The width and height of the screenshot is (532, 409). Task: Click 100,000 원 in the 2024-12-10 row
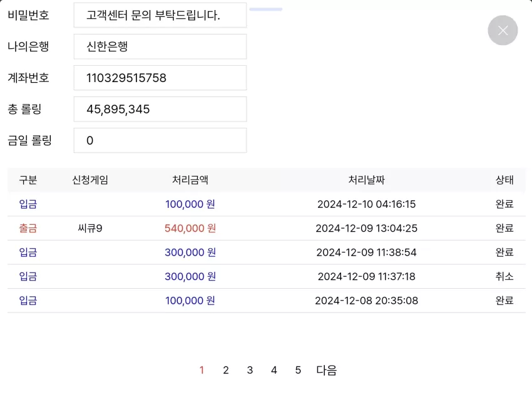(x=190, y=204)
